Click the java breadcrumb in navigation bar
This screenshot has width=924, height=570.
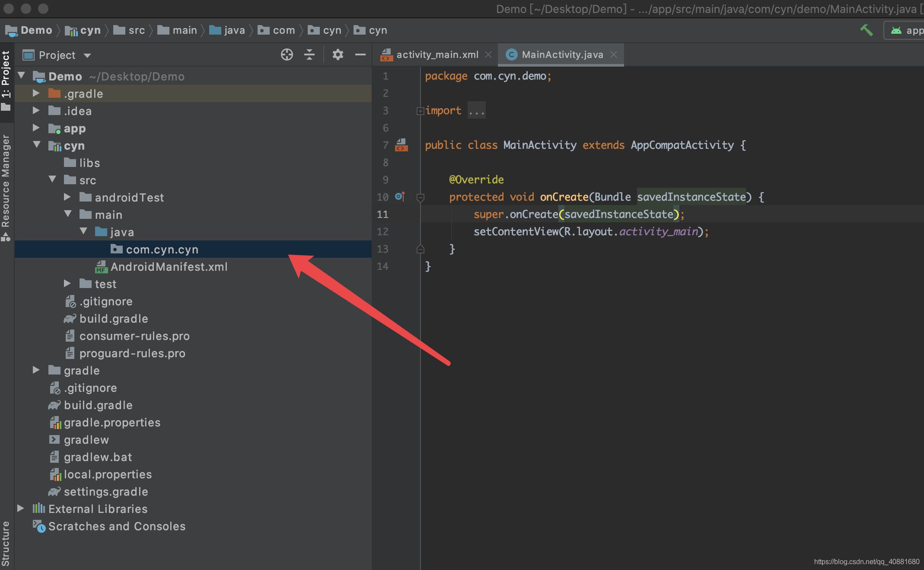click(x=234, y=30)
